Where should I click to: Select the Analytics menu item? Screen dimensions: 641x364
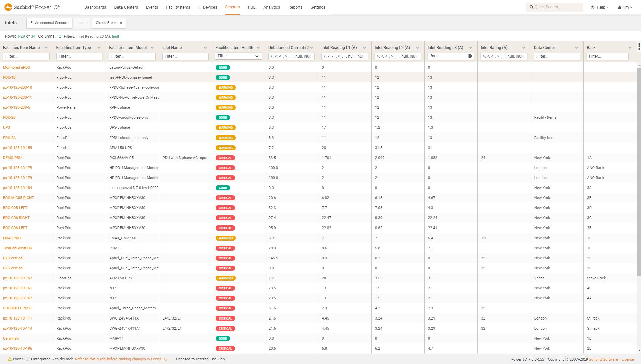click(x=271, y=7)
